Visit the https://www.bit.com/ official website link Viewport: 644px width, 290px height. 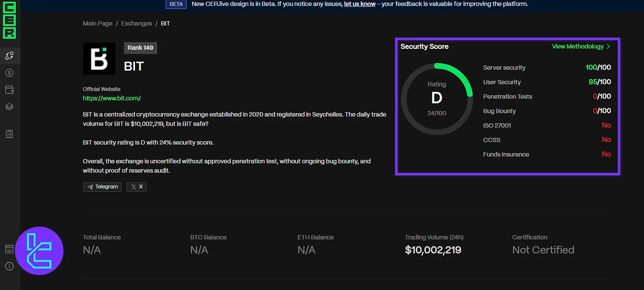click(x=112, y=98)
